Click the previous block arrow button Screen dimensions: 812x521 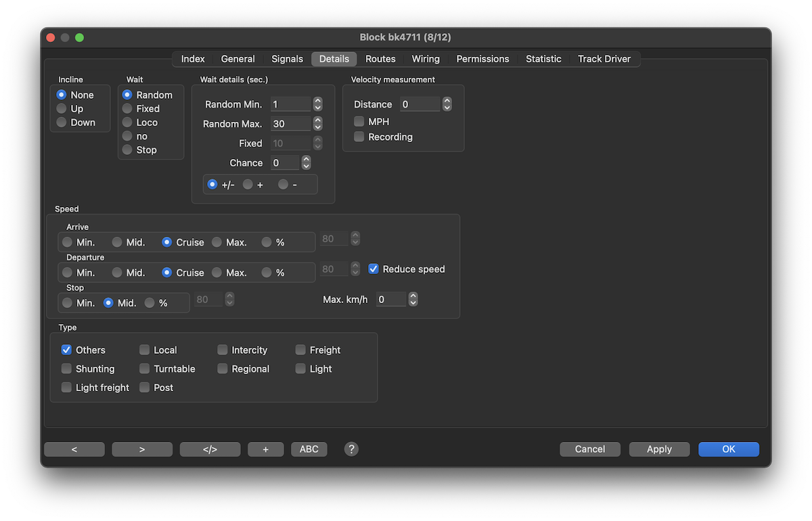[74, 449]
